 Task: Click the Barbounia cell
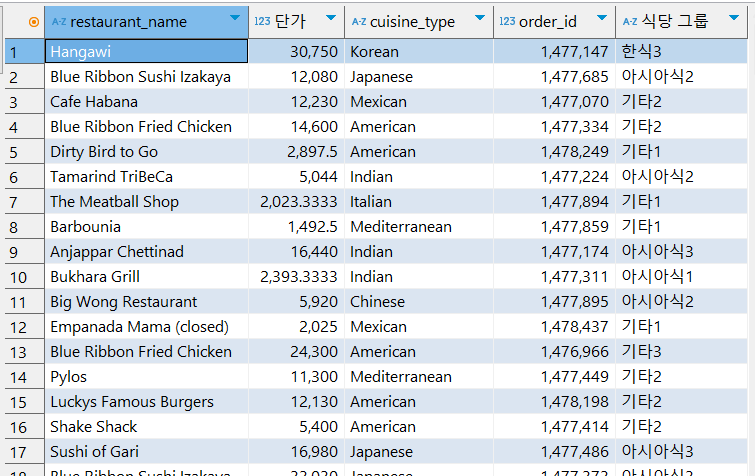146,227
